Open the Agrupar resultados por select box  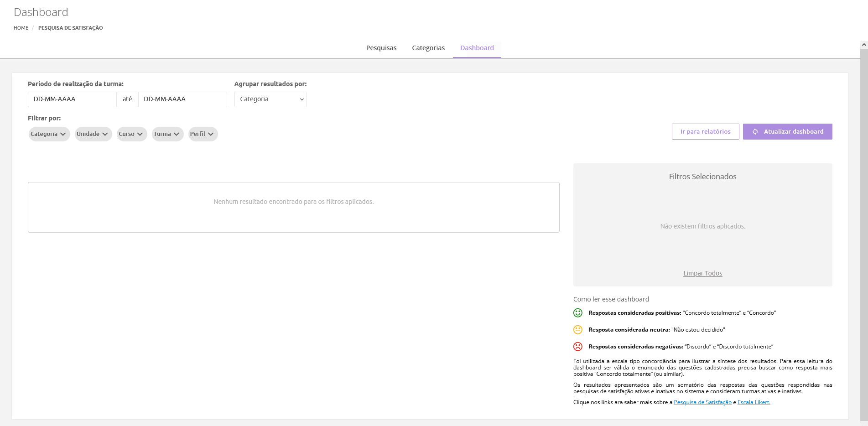pos(270,99)
